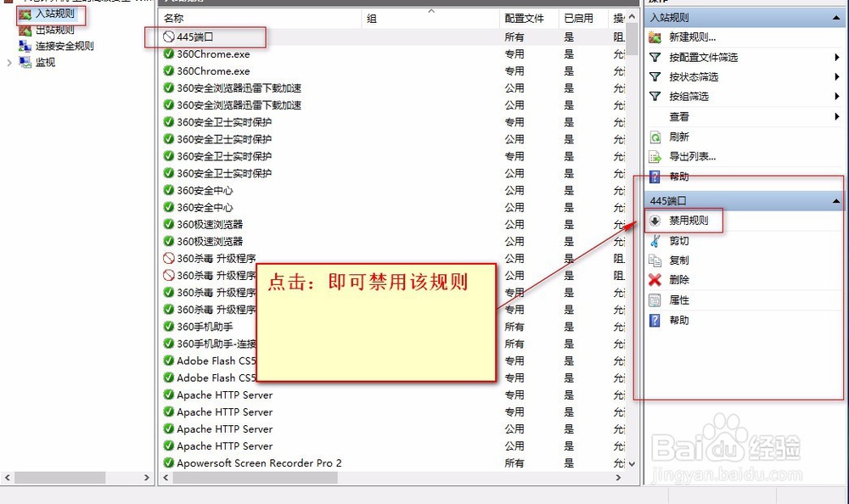Expand the 按状态筛选 submenu arrow
The image size is (849, 504).
(x=837, y=76)
